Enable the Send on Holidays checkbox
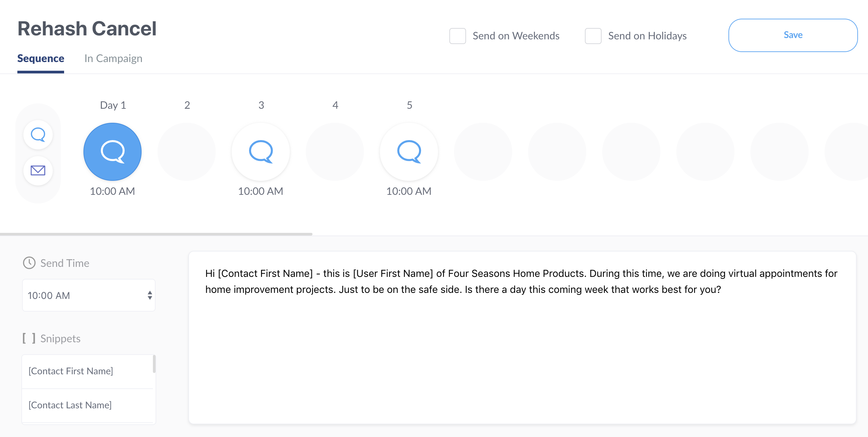Viewport: 868px width, 437px height. 593,36
